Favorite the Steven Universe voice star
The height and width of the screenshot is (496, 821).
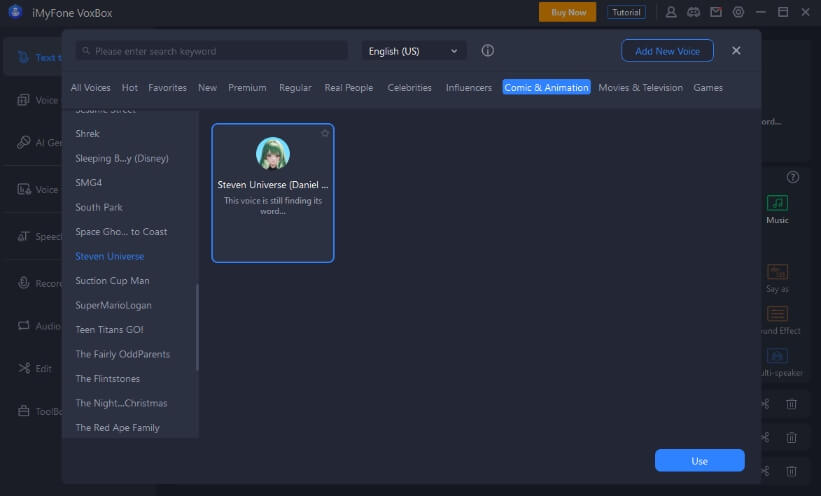[x=325, y=133]
